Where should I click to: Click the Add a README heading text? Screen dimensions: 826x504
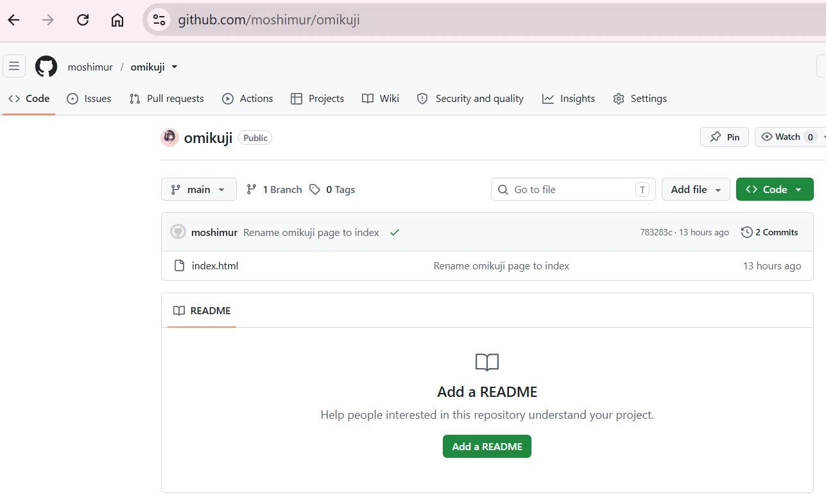pos(487,392)
